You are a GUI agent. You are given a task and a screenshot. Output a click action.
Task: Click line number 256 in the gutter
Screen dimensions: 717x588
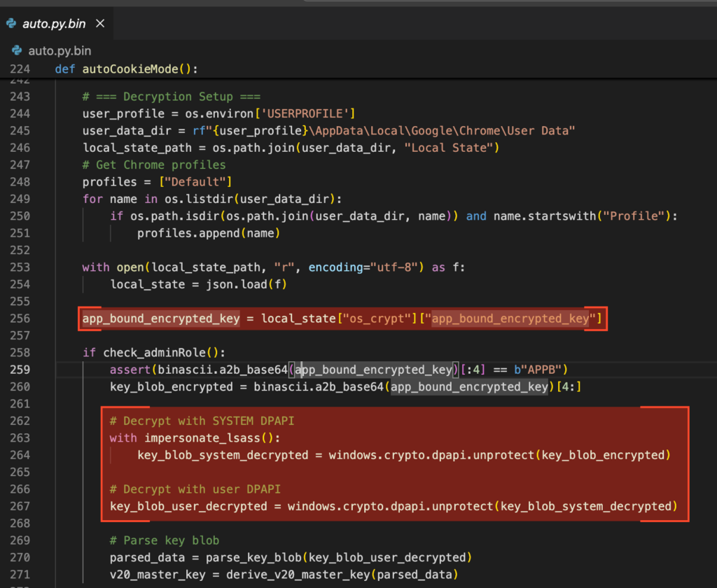click(x=20, y=319)
